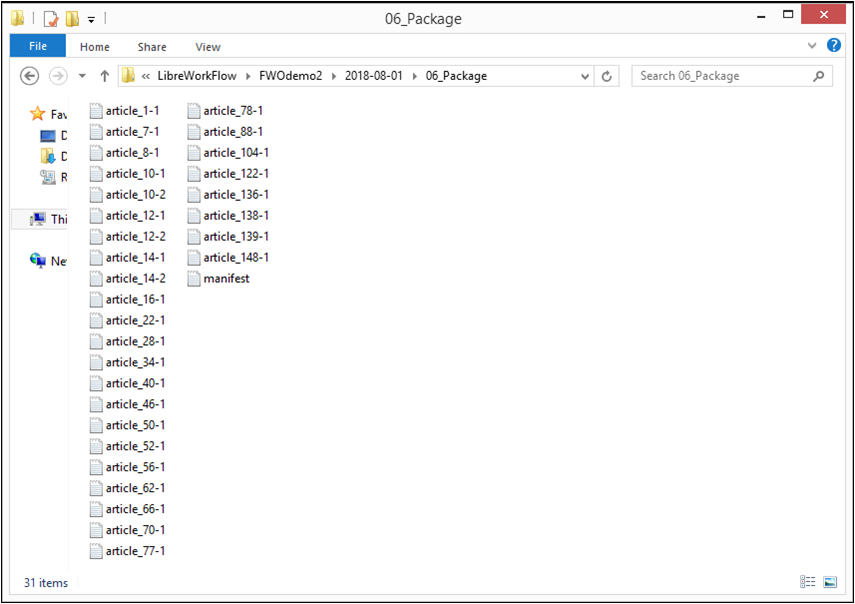Open subfolder arrow after FWOdemo2

pos(334,76)
